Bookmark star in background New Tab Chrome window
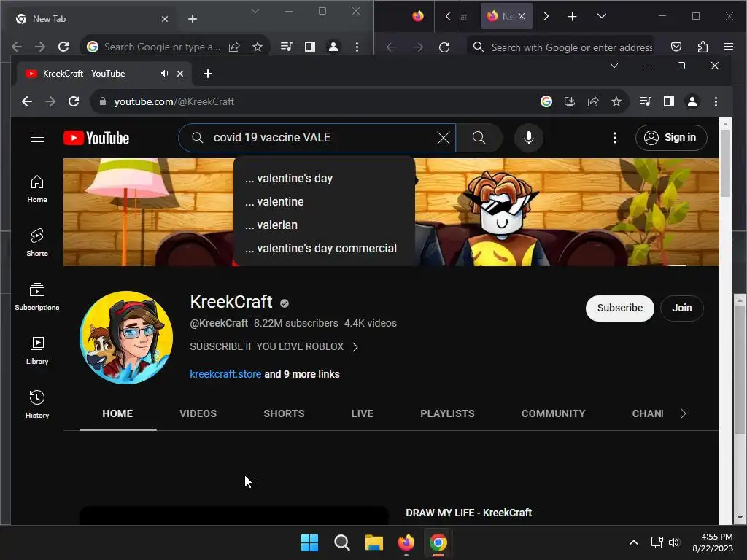The height and width of the screenshot is (560, 747). pyautogui.click(x=258, y=47)
